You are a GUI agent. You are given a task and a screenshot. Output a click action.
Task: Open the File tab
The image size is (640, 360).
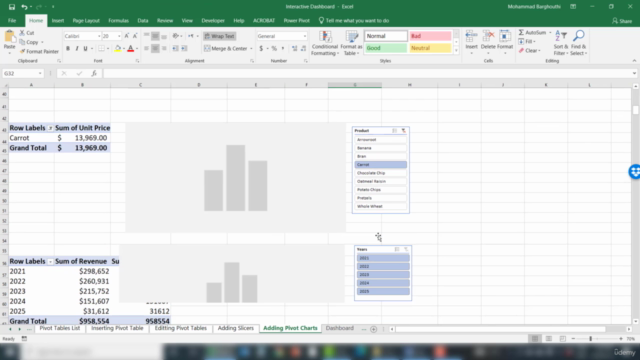pyautogui.click(x=12, y=20)
